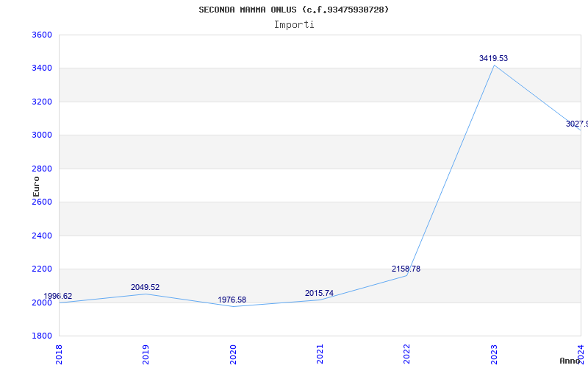Click the y-axis value 3000
This screenshot has height=368, width=588.
click(42, 135)
